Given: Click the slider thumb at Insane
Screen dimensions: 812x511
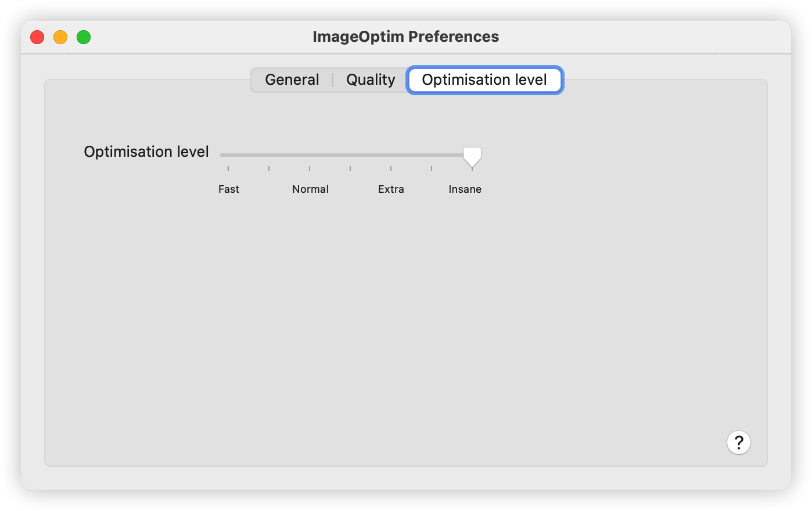Looking at the screenshot, I should (472, 155).
